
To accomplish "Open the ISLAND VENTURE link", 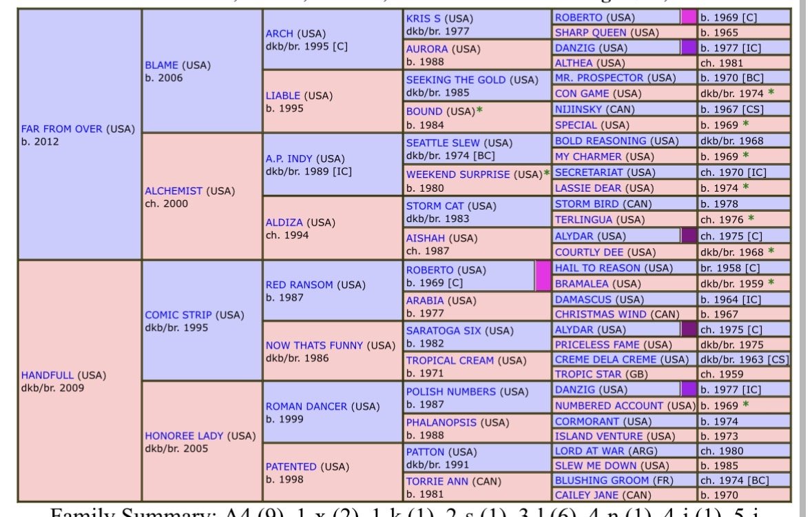I will pyautogui.click(x=598, y=436).
